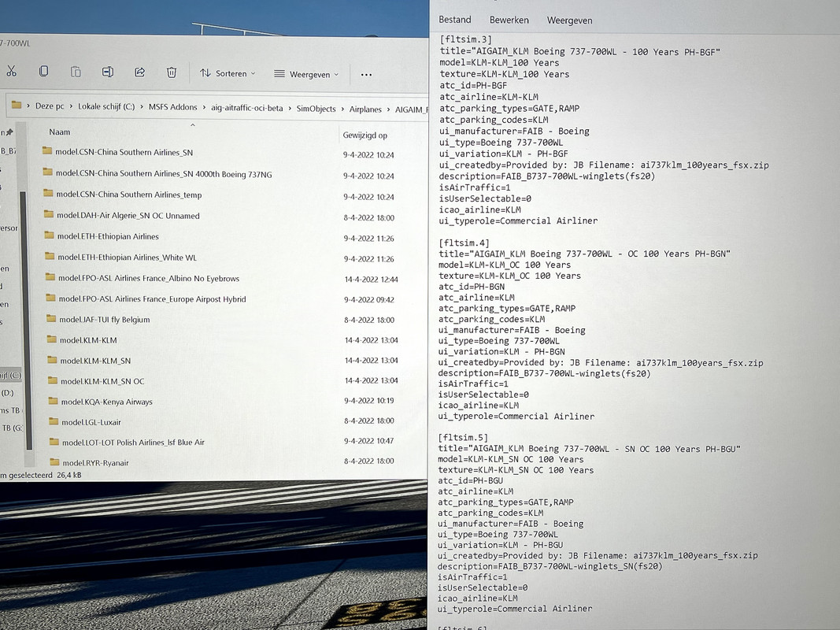Expand chevron after 'SimObjects' in breadcrumb
The width and height of the screenshot is (840, 630).
click(x=343, y=109)
